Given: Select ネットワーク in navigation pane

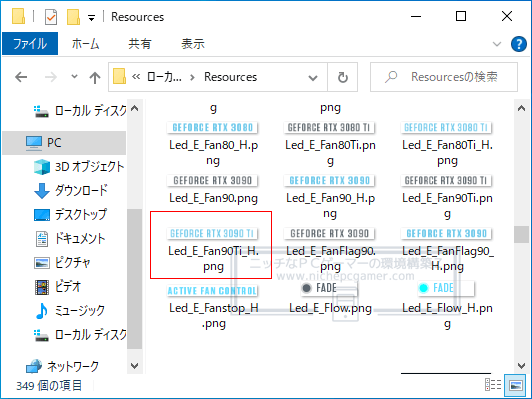Looking at the screenshot, I should [62, 366].
